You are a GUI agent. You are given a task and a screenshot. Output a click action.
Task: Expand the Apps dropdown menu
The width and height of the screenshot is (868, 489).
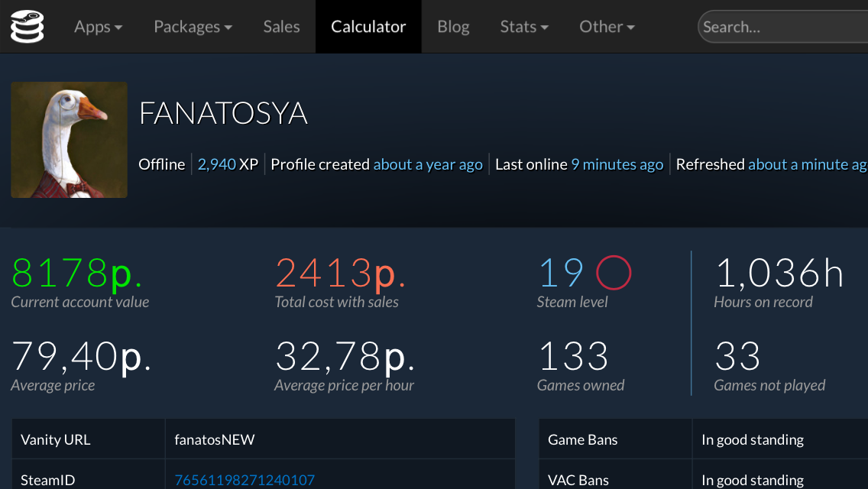click(x=98, y=27)
